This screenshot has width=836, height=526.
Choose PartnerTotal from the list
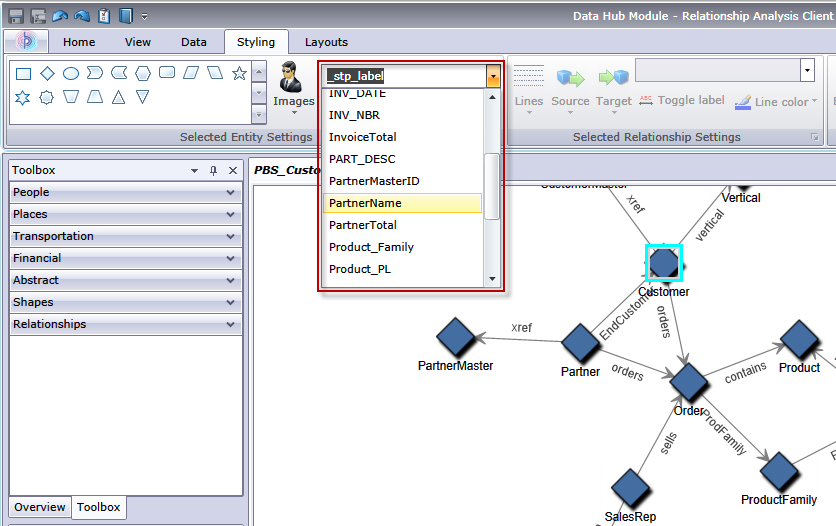(x=402, y=225)
